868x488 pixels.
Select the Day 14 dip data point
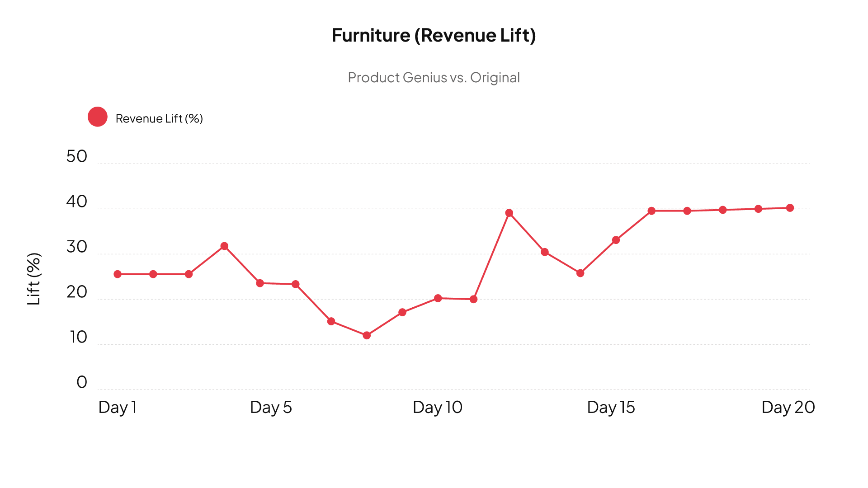click(x=580, y=273)
